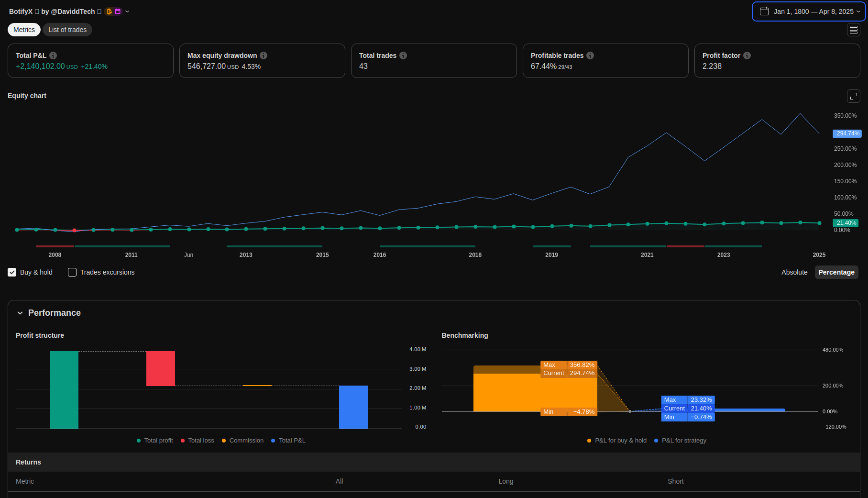This screenshot has height=498, width=868.
Task: Switch equity chart to Absolute values
Action: click(794, 272)
